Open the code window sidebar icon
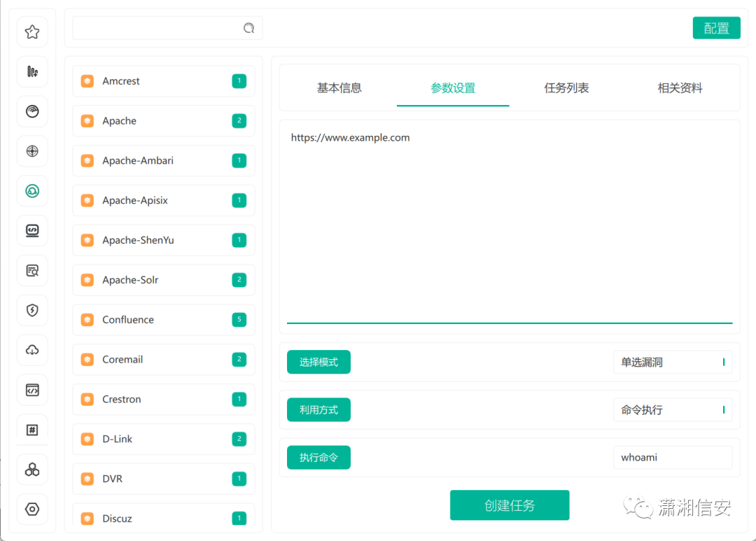 point(32,390)
